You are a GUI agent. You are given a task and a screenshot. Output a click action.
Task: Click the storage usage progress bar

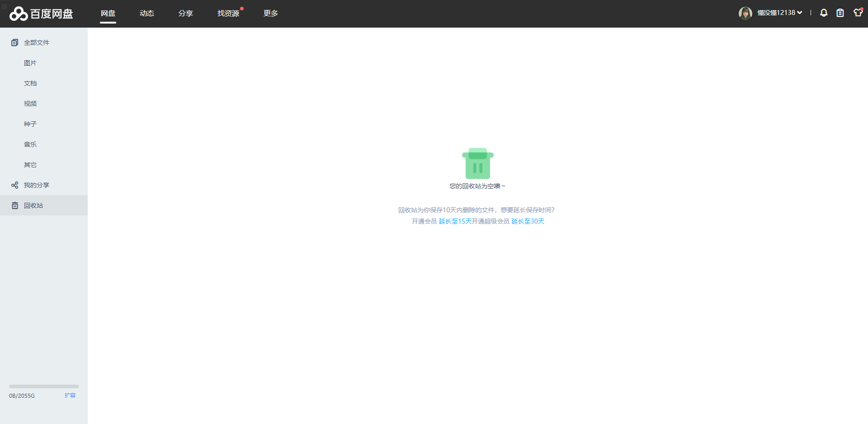(x=44, y=386)
